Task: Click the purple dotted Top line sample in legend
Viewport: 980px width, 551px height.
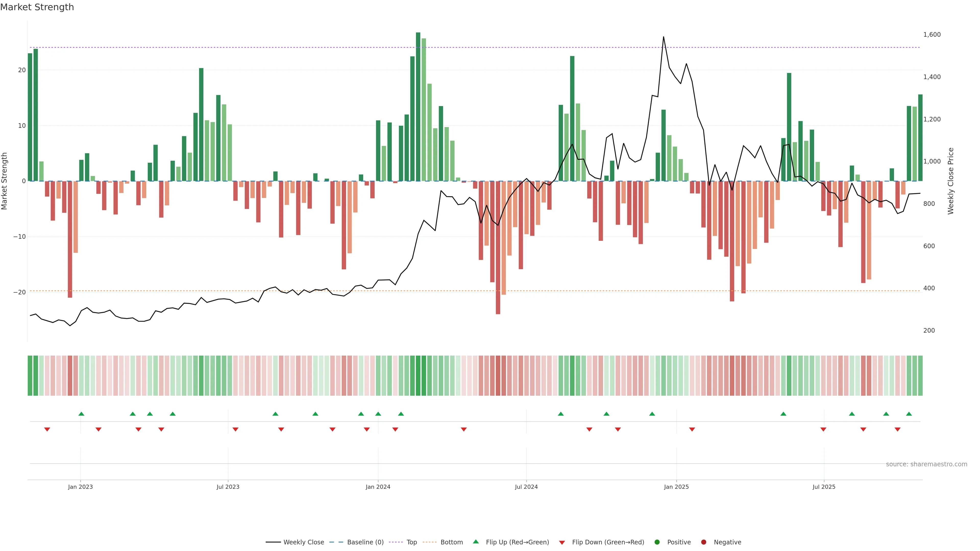Action: [396, 542]
